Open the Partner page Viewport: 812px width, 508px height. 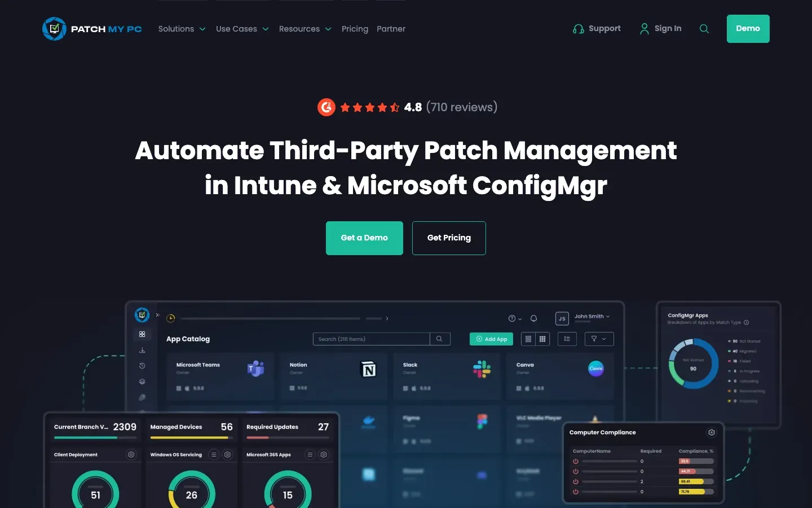click(x=391, y=29)
